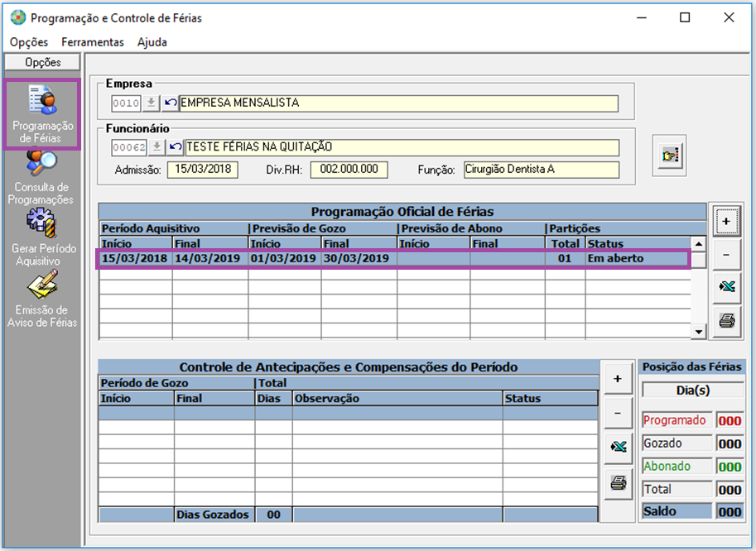Minimize the Programação e Controle de Férias window
The width and height of the screenshot is (756, 551).
pos(641,18)
